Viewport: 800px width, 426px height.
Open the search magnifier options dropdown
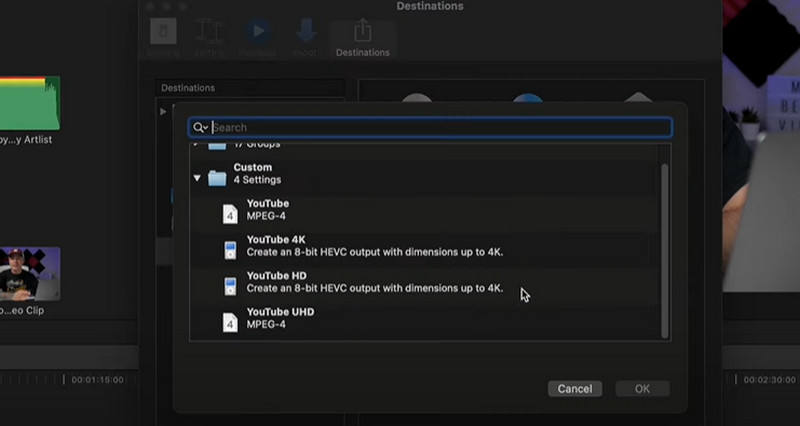pyautogui.click(x=200, y=128)
